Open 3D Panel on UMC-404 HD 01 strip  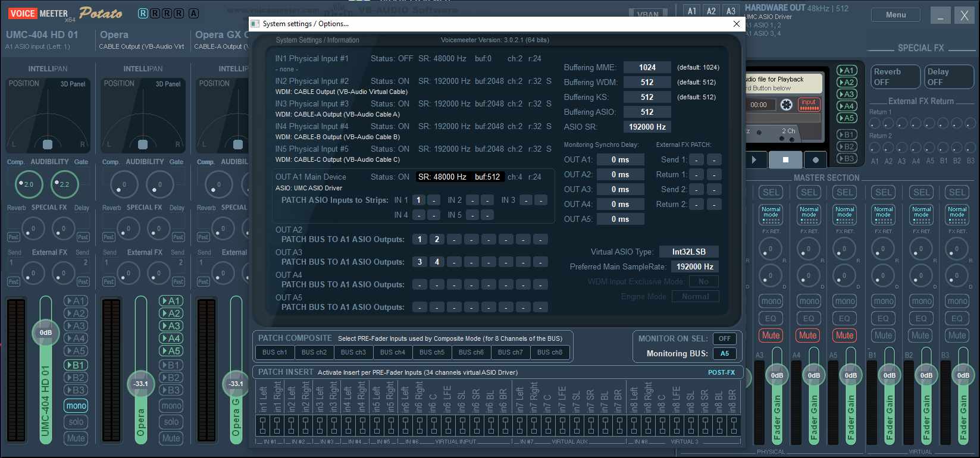73,84
